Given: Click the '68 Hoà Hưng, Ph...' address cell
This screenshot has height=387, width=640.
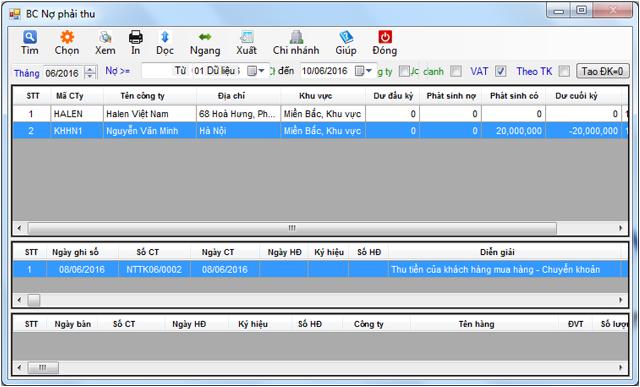Looking at the screenshot, I should [x=238, y=114].
